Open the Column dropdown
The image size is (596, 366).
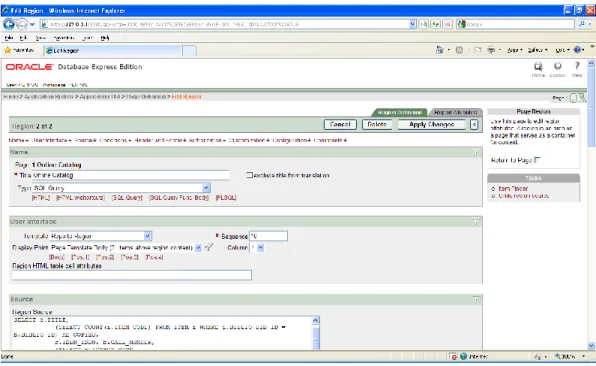(260, 248)
